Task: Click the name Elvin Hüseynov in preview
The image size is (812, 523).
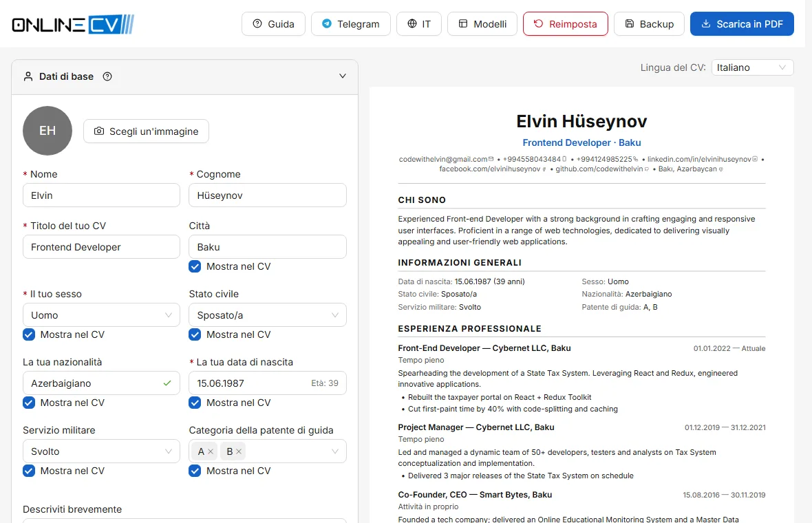Action: point(581,121)
